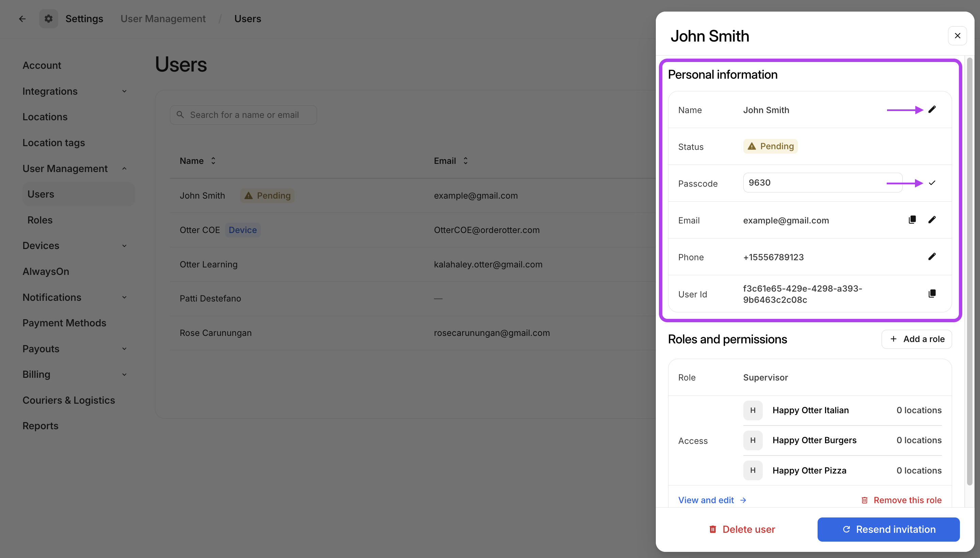Click Delete user button
The image size is (980, 558).
pyautogui.click(x=742, y=529)
